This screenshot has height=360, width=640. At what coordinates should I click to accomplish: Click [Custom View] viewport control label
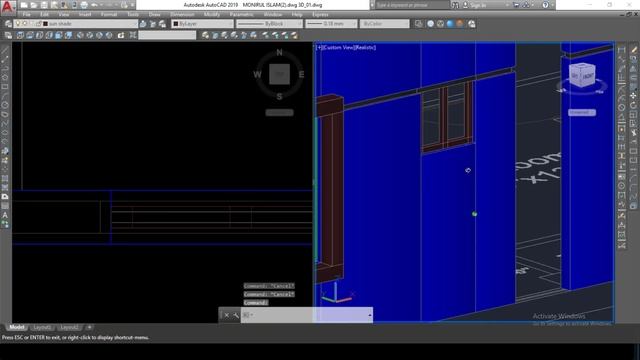click(x=337, y=47)
